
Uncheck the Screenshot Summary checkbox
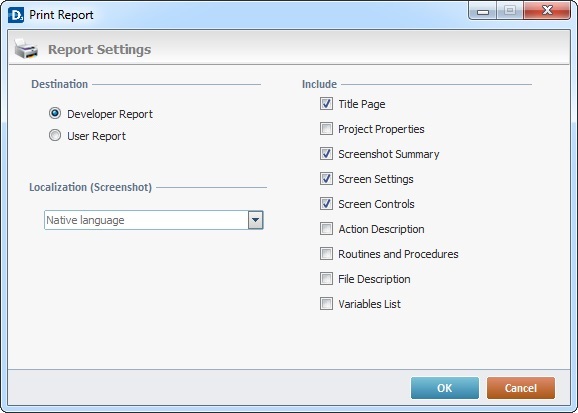point(326,153)
